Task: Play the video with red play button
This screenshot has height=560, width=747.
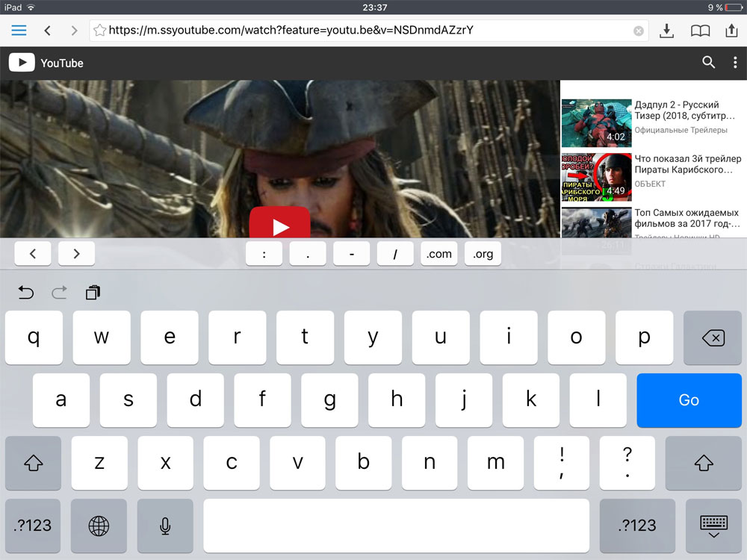Action: [x=280, y=223]
